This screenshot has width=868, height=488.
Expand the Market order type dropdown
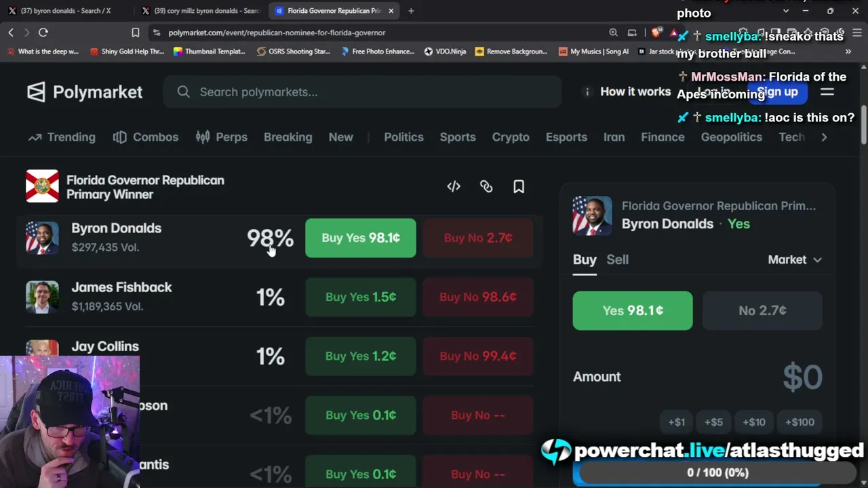pos(795,260)
